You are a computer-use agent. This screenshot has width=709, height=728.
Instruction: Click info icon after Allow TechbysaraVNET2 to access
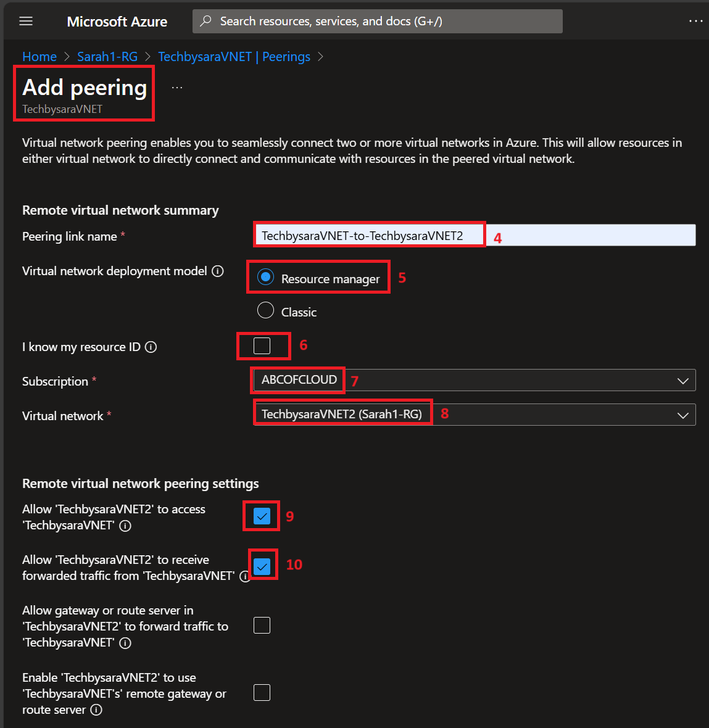point(125,526)
